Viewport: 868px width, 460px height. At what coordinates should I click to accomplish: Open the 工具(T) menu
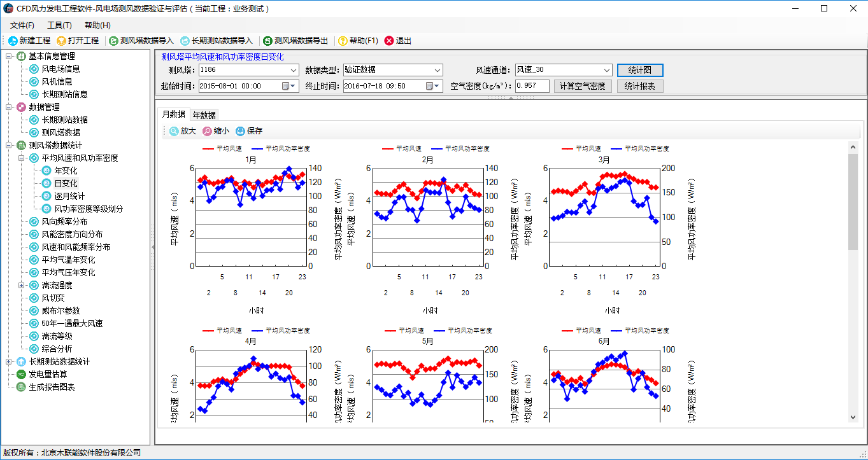(59, 25)
